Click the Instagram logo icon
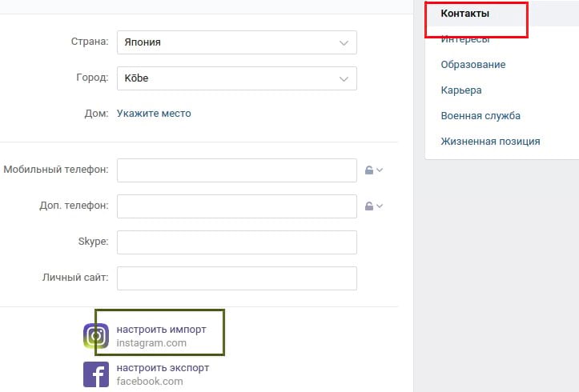The height and width of the screenshot is (392, 579). (x=96, y=336)
